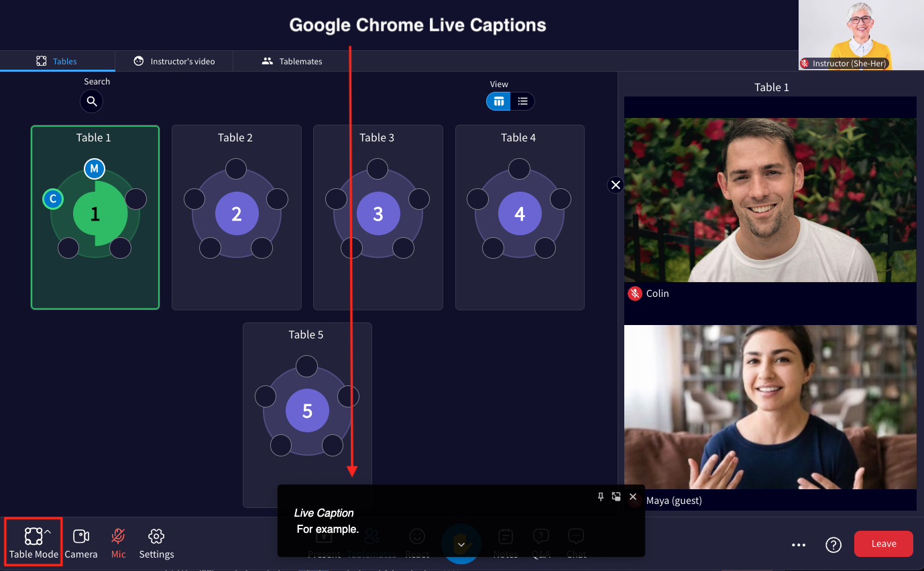Click the Table Mode icon
The height and width of the screenshot is (571, 924).
pyautogui.click(x=33, y=536)
